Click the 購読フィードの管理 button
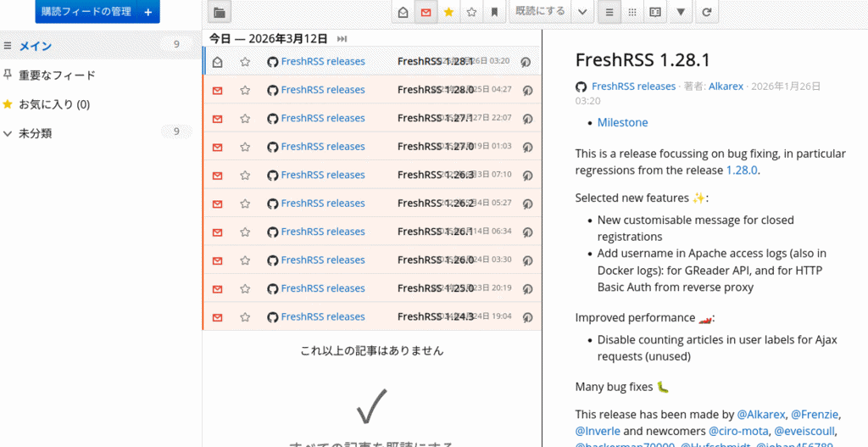The height and width of the screenshot is (447, 868). tap(86, 12)
